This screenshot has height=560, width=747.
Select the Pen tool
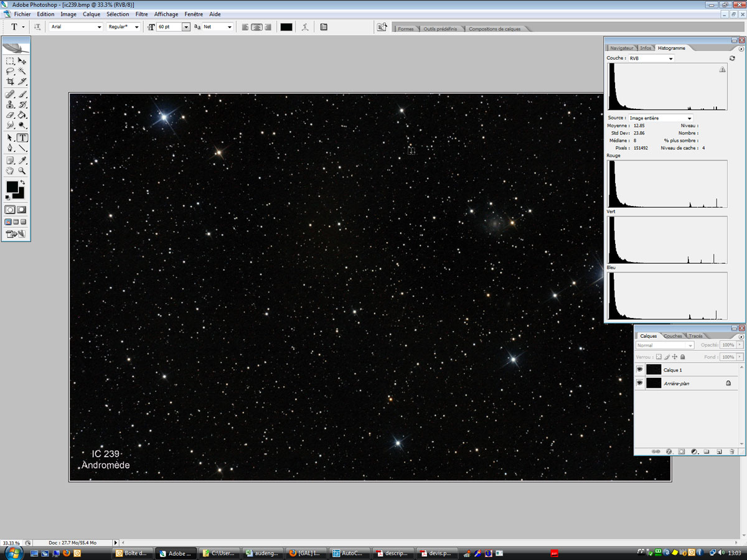tap(10, 148)
